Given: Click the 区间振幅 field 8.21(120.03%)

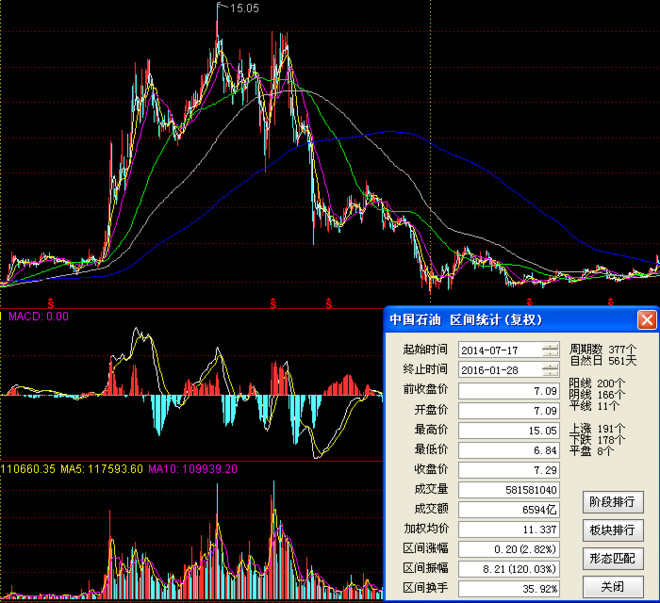Looking at the screenshot, I should tap(509, 569).
